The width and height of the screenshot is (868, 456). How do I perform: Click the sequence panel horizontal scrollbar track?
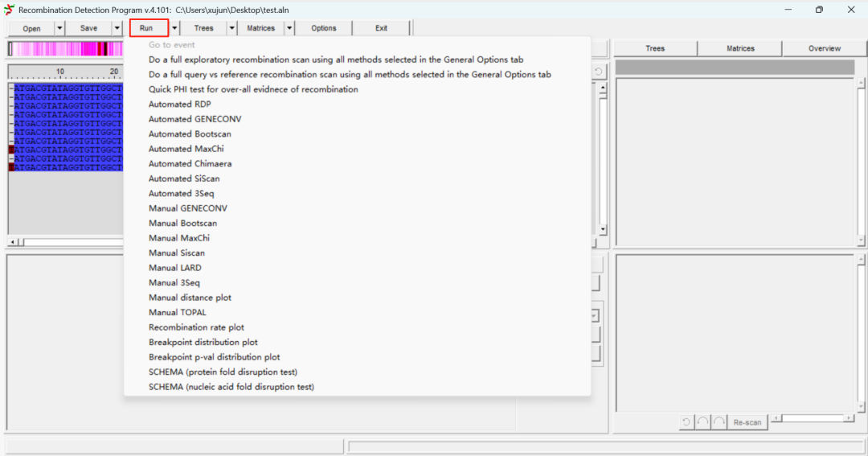pyautogui.click(x=72, y=242)
